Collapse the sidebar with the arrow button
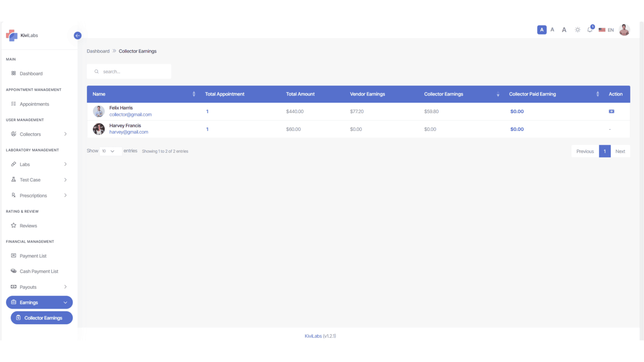This screenshot has width=644, height=362. (77, 35)
